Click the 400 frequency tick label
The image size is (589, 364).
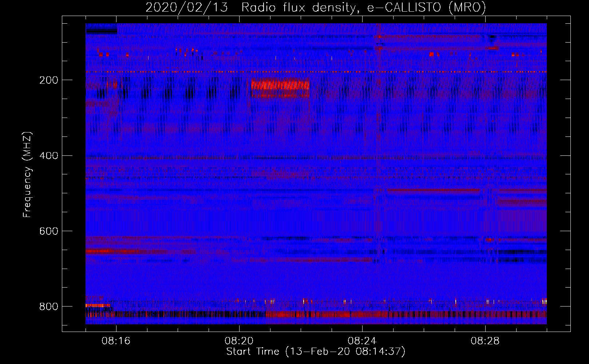point(48,156)
